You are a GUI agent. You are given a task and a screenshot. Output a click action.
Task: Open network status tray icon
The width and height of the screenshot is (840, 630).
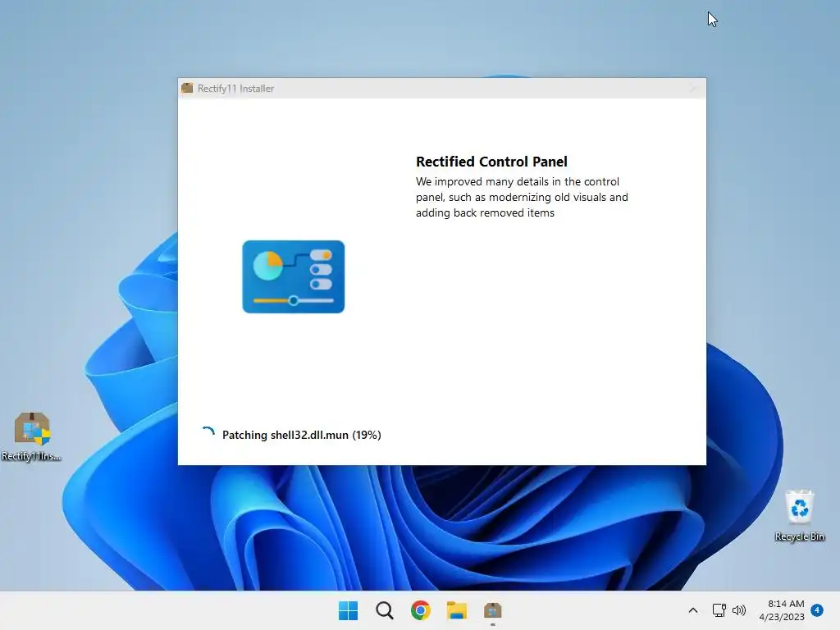[x=719, y=610]
